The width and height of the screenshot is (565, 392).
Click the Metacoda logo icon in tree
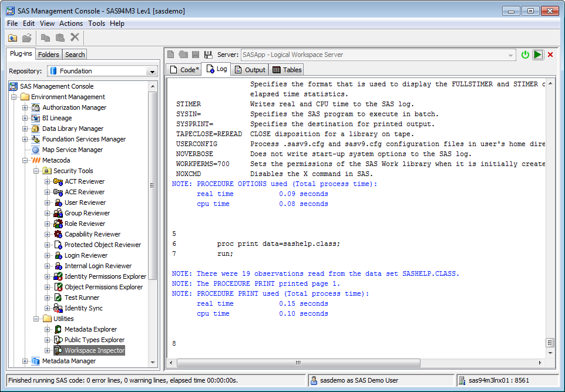pyautogui.click(x=36, y=160)
